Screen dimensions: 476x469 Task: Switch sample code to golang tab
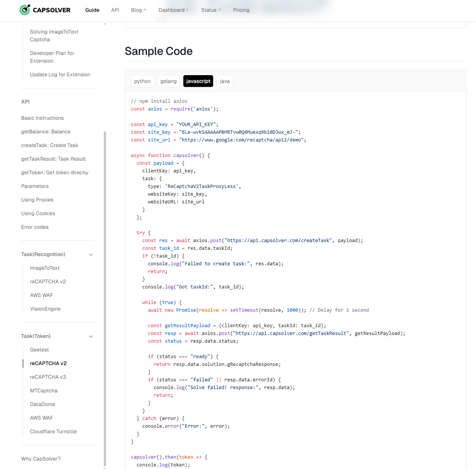click(168, 81)
